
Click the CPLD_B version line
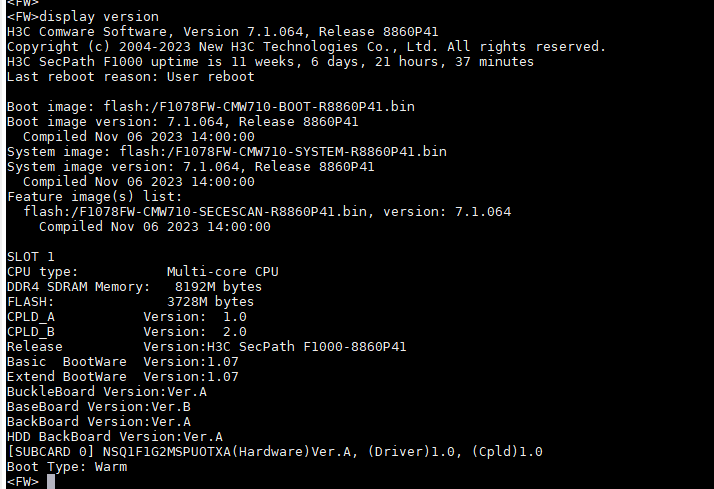click(x=126, y=331)
